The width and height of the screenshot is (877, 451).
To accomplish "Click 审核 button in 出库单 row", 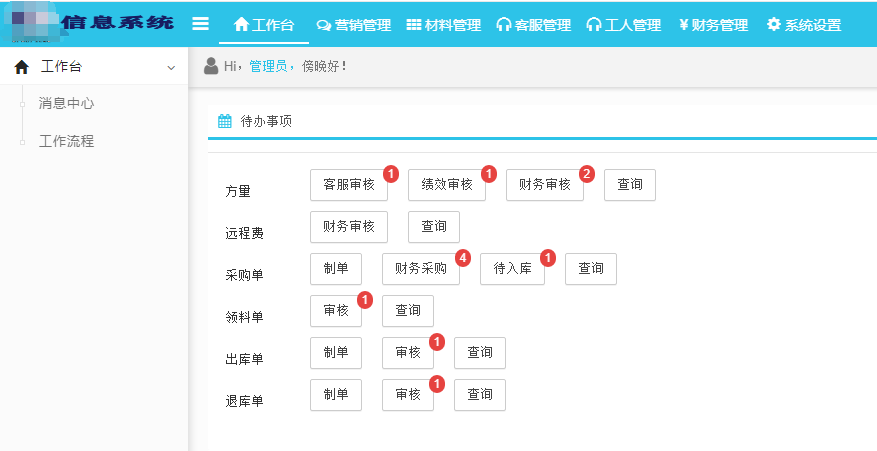I will [408, 353].
